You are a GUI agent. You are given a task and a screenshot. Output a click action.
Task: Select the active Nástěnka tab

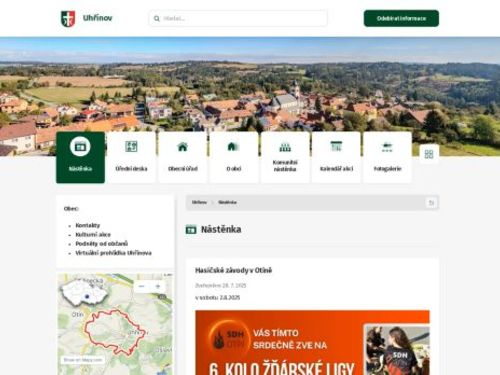(x=80, y=157)
